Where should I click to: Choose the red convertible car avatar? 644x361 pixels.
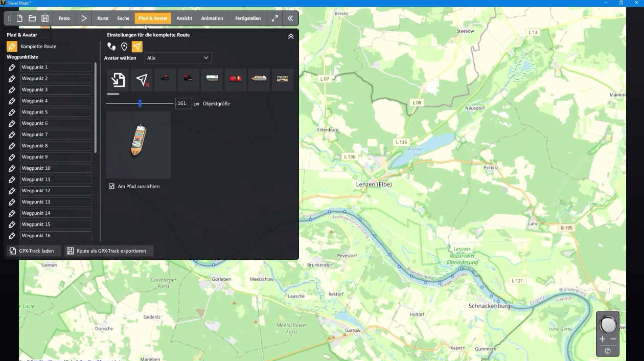click(235, 79)
